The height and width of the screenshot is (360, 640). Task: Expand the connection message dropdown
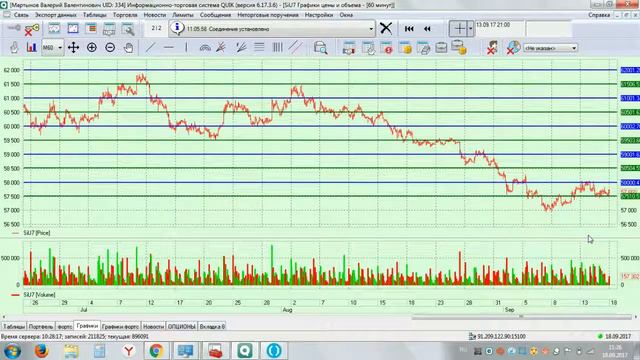[x=371, y=29]
